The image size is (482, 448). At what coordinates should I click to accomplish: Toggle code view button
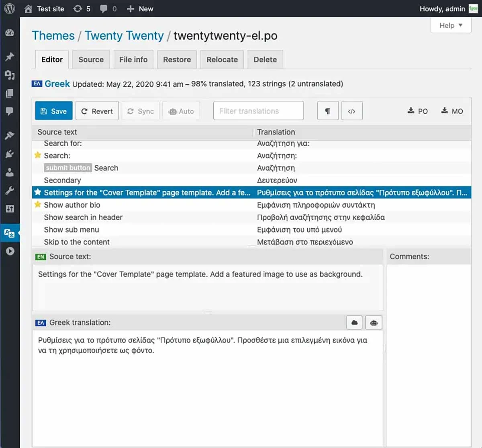click(x=352, y=111)
